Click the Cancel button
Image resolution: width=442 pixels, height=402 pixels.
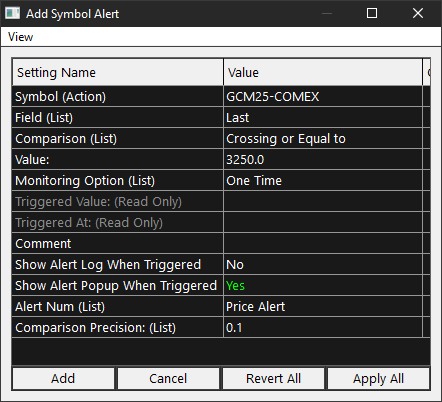[x=168, y=379]
